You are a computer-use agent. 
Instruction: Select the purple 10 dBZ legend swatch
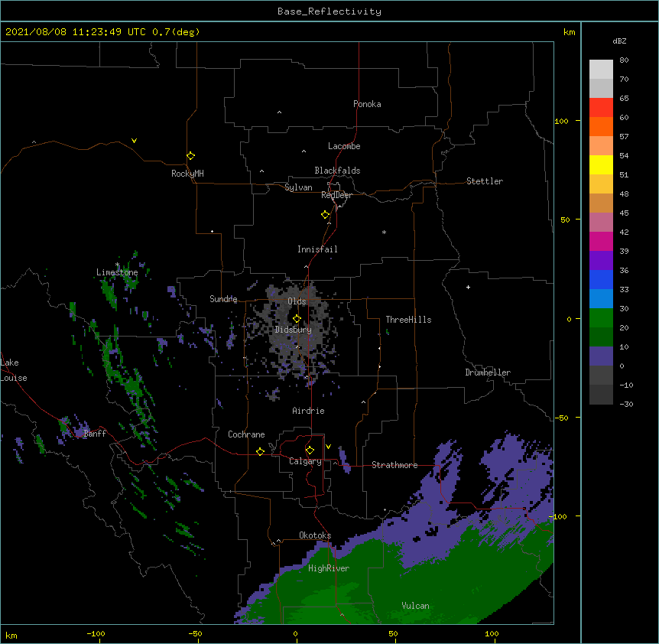601,356
